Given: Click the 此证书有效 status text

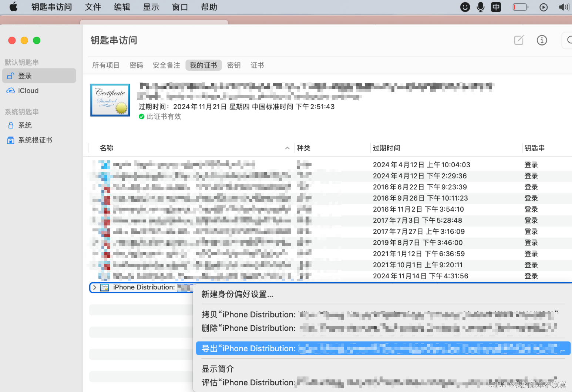Looking at the screenshot, I should pos(164,117).
